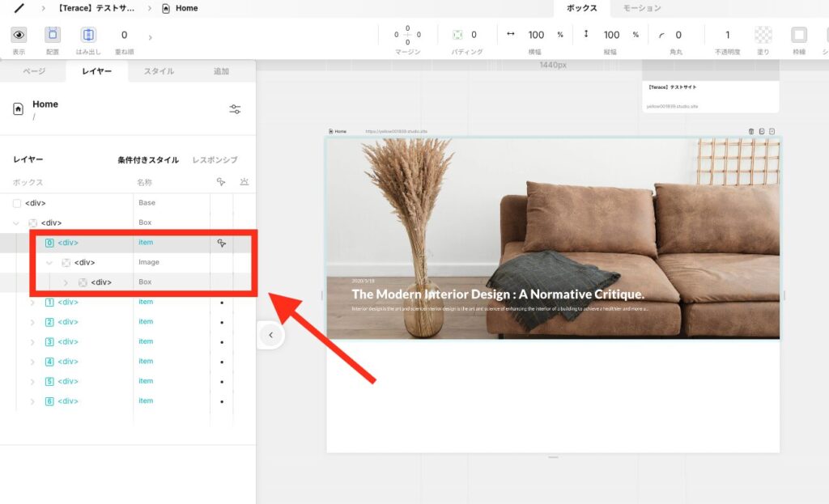Switch to the スタイル tab

pyautogui.click(x=159, y=71)
